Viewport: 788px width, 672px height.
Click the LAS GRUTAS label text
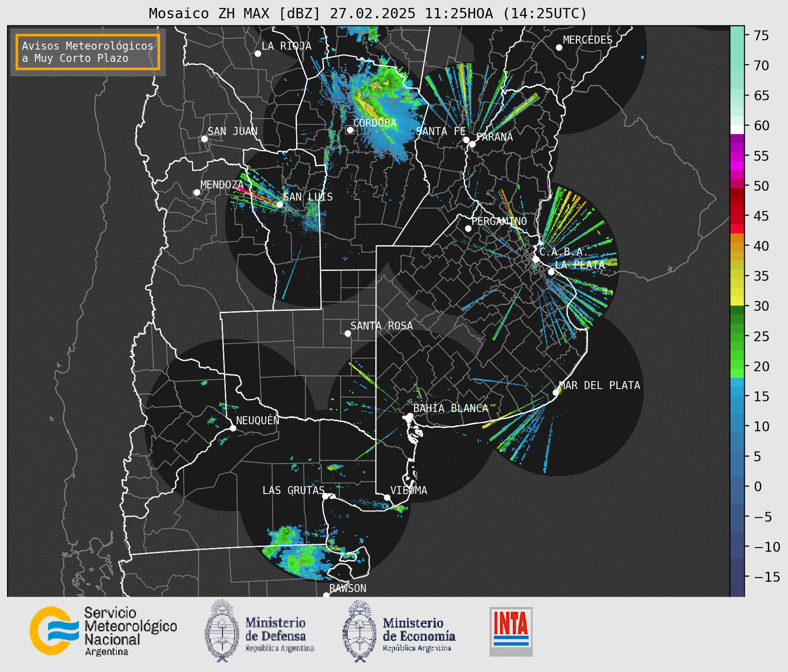293,490
